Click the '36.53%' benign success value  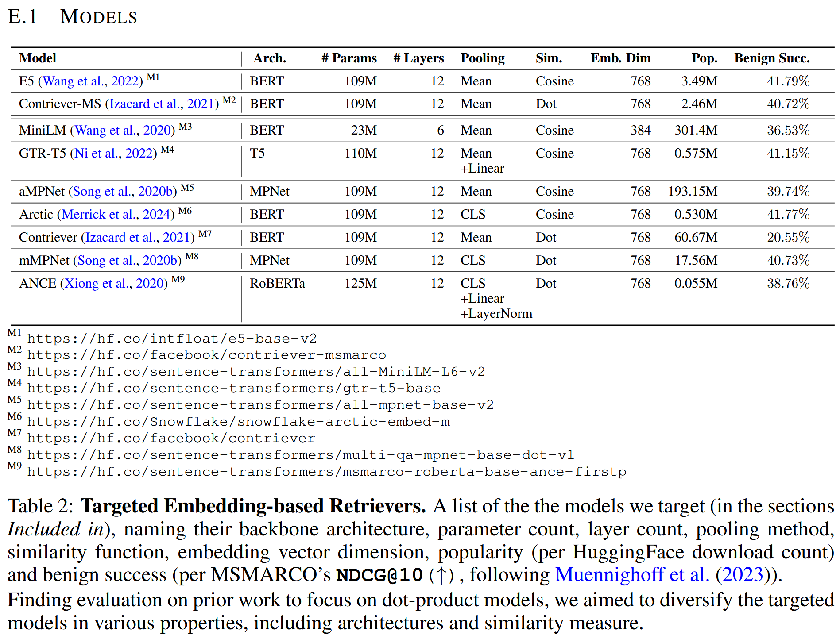tap(788, 131)
